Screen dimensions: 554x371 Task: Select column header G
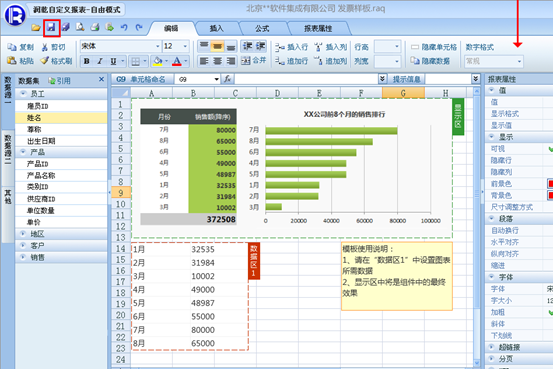[403, 93]
